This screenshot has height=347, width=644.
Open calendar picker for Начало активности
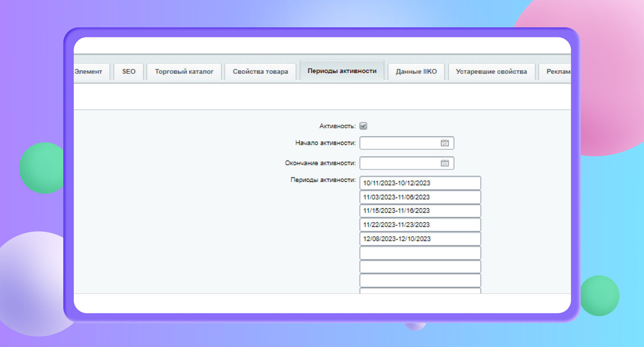tap(444, 143)
